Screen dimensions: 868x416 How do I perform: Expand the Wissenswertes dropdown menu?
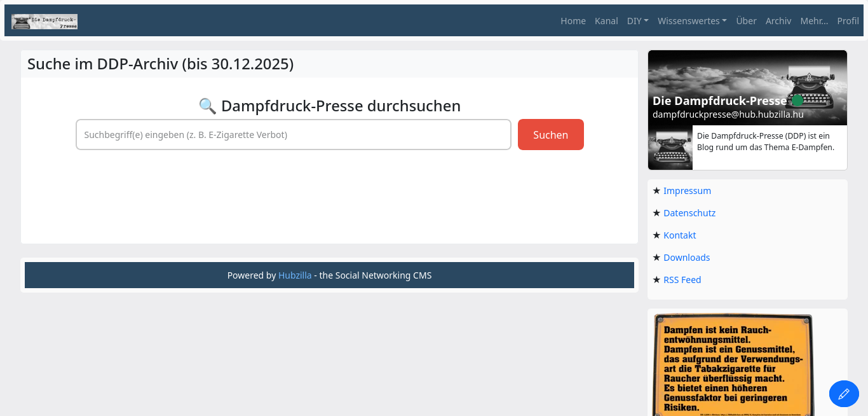692,21
